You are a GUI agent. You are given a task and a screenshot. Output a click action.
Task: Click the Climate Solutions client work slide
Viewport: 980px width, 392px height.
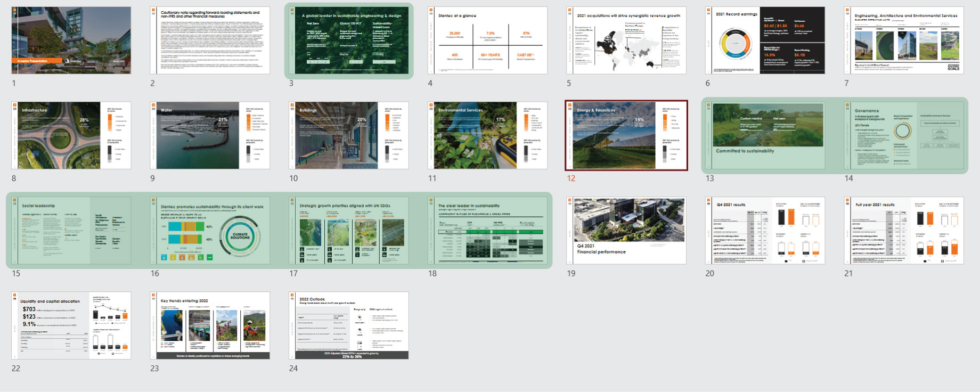(210, 231)
